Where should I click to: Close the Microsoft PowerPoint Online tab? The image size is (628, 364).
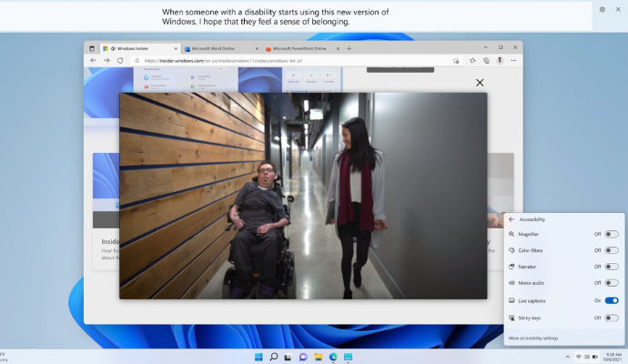click(x=338, y=48)
